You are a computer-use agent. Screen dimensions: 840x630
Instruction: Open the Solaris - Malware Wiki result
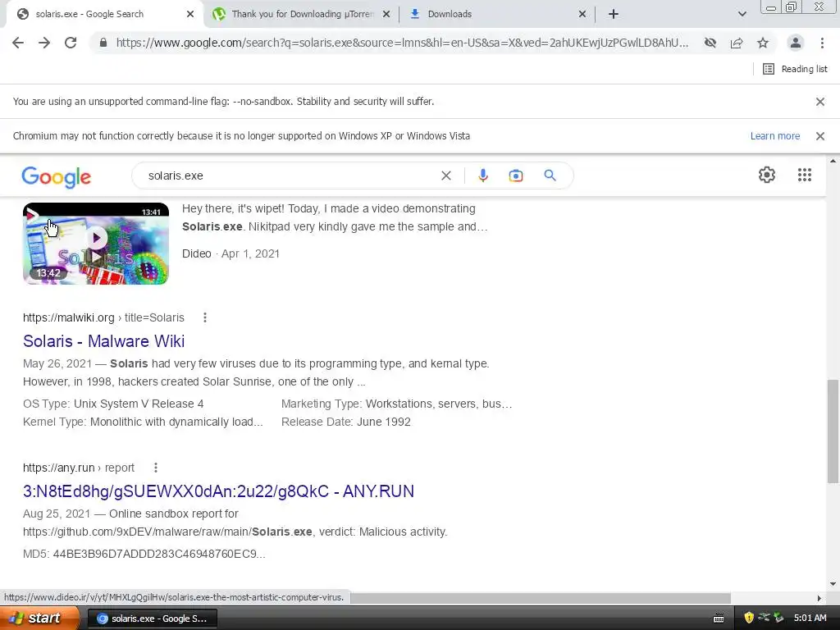[x=104, y=341]
